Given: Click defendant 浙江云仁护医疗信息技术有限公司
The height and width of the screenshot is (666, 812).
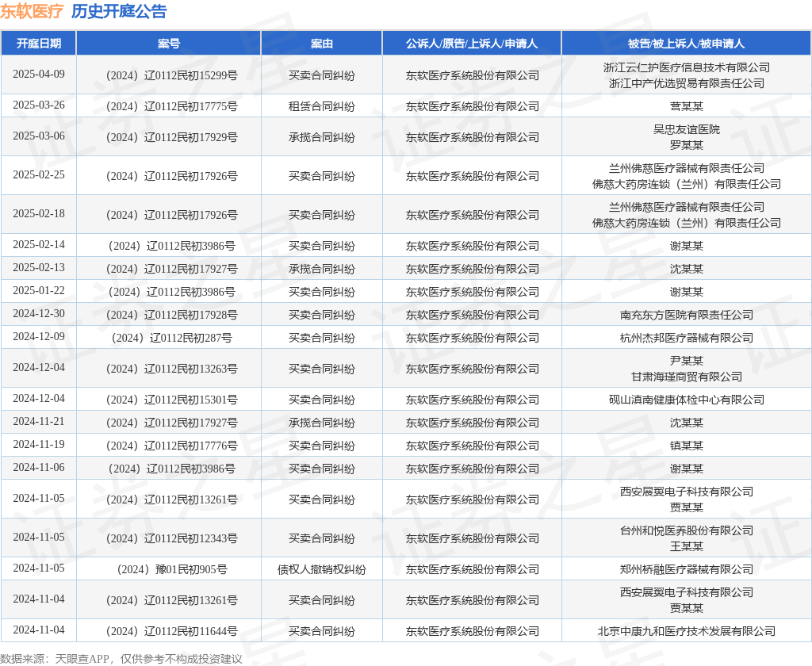Looking at the screenshot, I should (686, 68).
